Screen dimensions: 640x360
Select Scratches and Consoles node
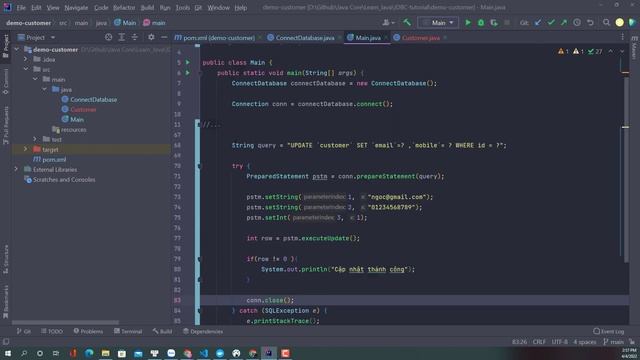pos(64,180)
